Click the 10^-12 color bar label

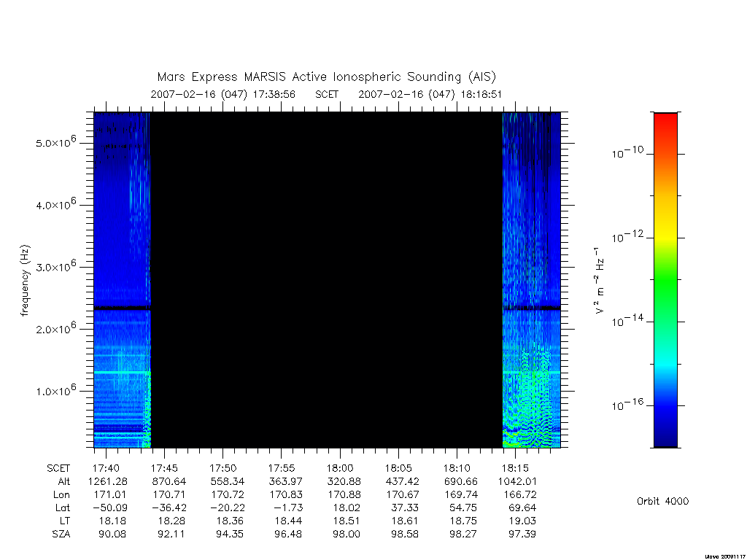tap(627, 236)
